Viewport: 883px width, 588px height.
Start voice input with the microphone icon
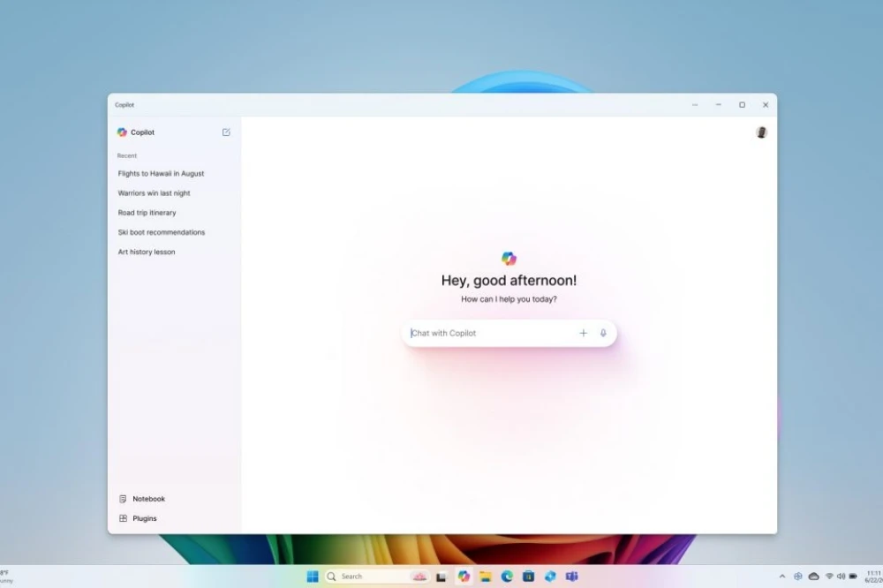603,334
